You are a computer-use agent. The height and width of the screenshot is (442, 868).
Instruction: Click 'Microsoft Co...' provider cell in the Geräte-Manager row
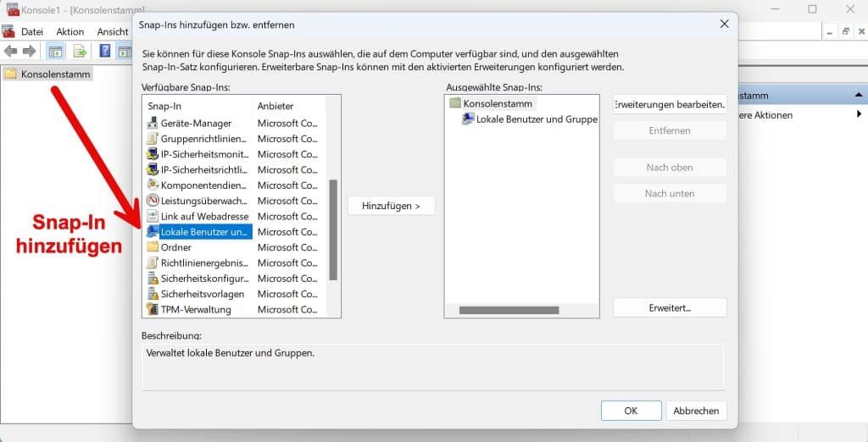coord(287,124)
